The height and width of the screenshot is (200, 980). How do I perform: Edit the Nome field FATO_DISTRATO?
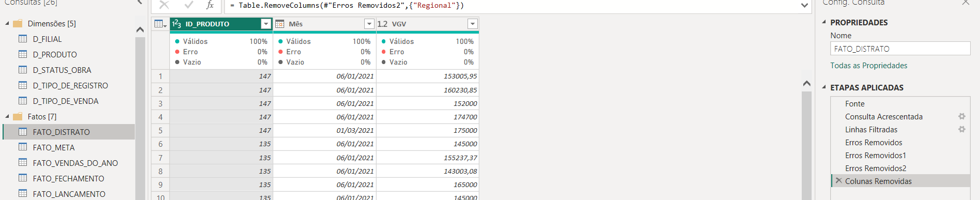(900, 49)
